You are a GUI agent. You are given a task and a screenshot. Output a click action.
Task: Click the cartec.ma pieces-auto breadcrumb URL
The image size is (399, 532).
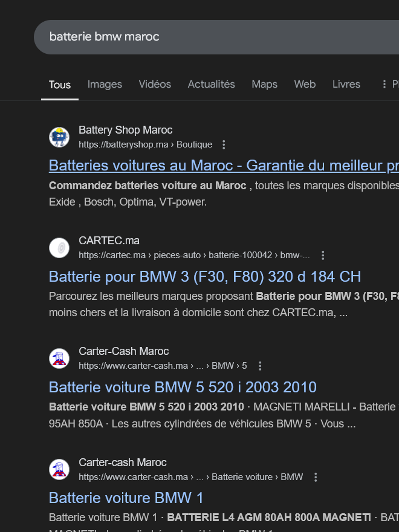tap(194, 255)
